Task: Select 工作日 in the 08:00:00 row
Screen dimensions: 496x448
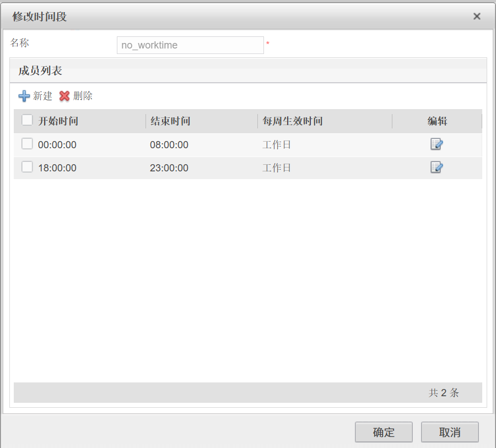Action: pyautogui.click(x=277, y=145)
